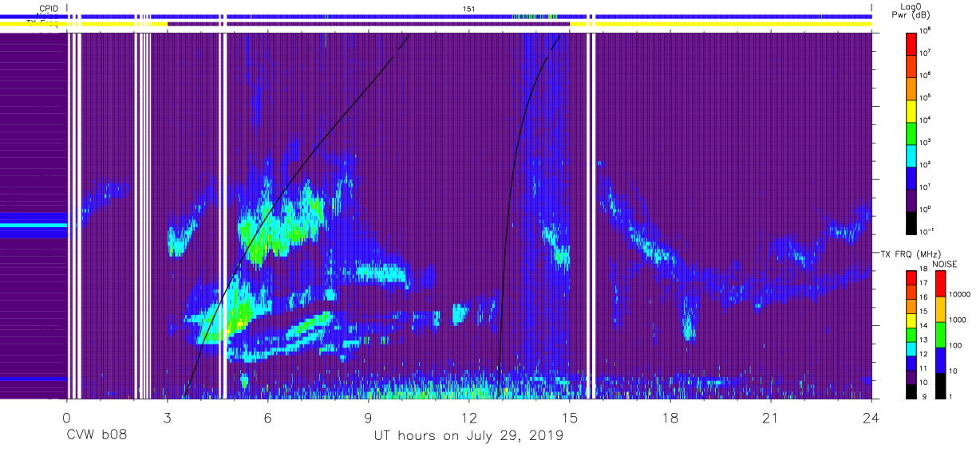Click the green segment of the Lag0 Pwr colorbar

[912, 132]
